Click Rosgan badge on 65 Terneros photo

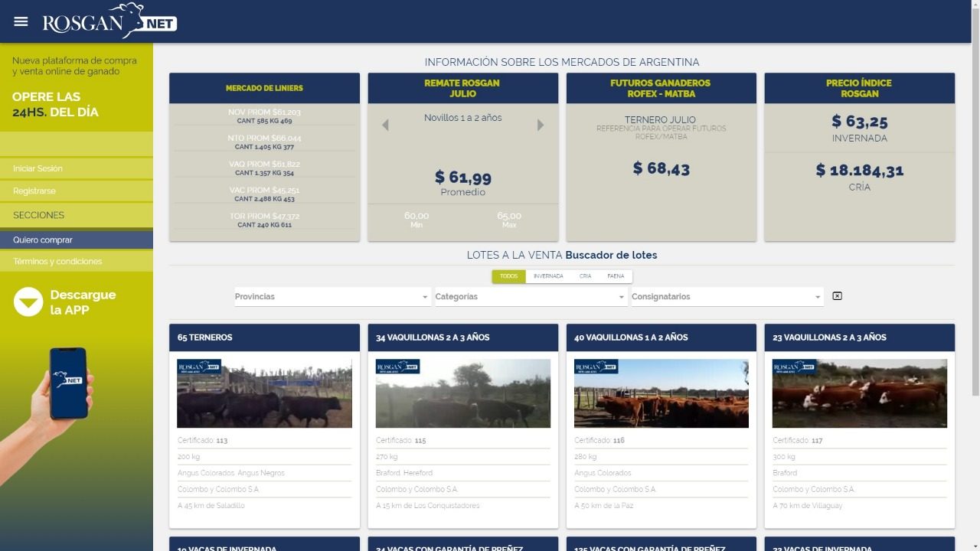199,367
